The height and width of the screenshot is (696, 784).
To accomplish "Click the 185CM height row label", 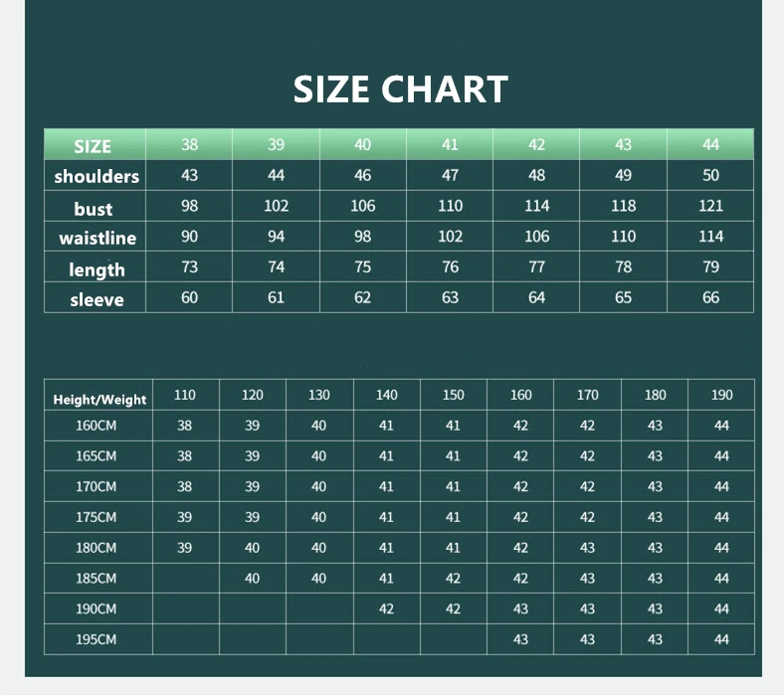I will click(x=97, y=578).
